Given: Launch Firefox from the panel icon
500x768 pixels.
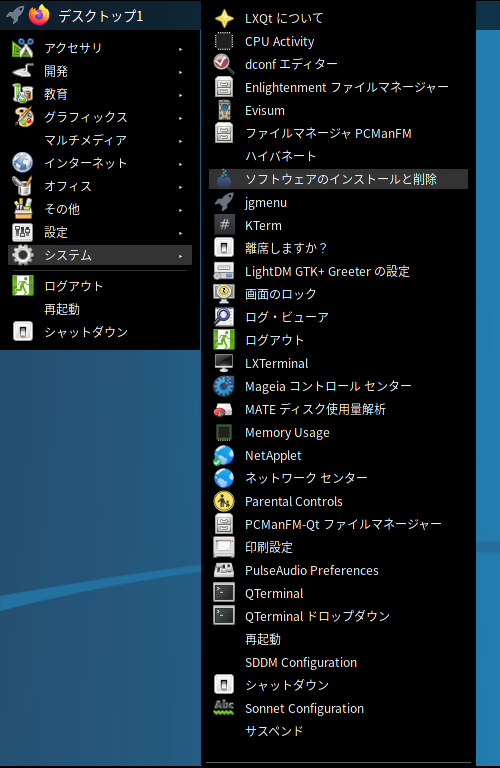Looking at the screenshot, I should pos(39,15).
